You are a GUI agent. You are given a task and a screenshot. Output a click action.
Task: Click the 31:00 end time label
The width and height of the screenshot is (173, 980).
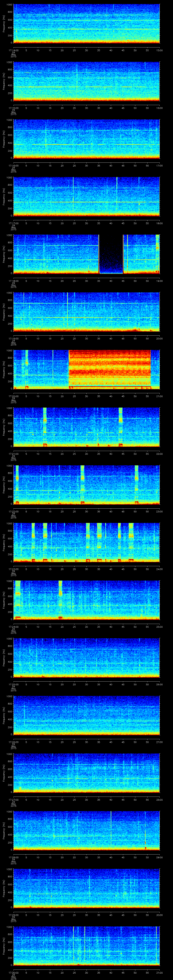pos(159,972)
